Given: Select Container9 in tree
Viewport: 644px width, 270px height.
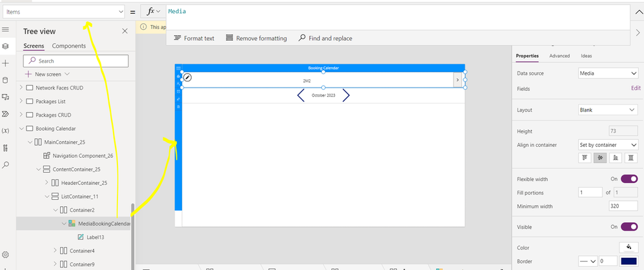Looking at the screenshot, I should click(x=82, y=264).
